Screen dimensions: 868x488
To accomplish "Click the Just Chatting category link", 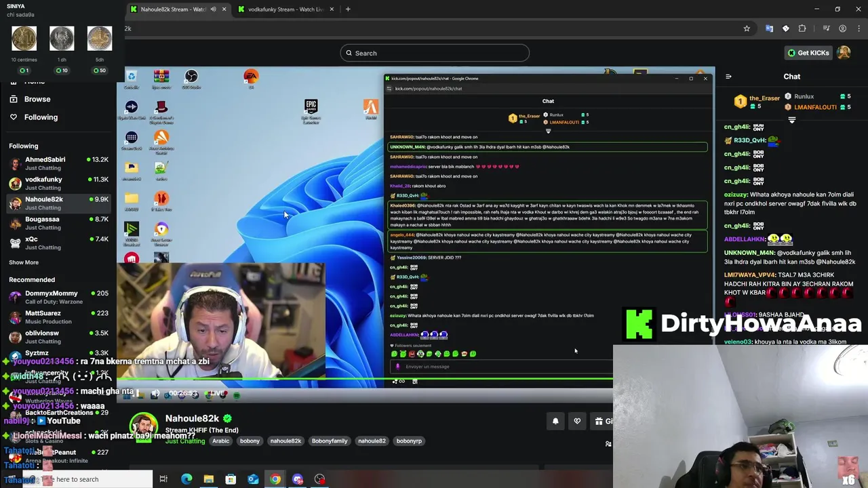I will 185,441.
